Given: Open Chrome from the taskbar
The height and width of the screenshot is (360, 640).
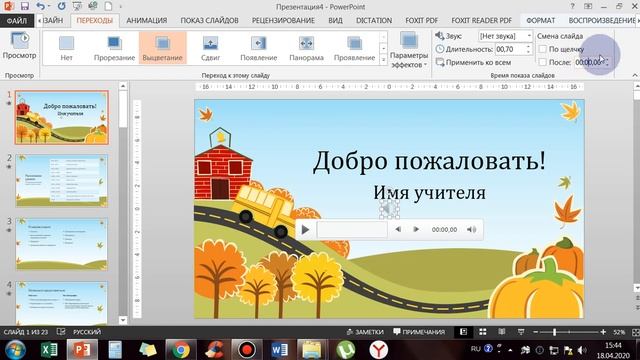Looking at the screenshot, I should point(181,350).
